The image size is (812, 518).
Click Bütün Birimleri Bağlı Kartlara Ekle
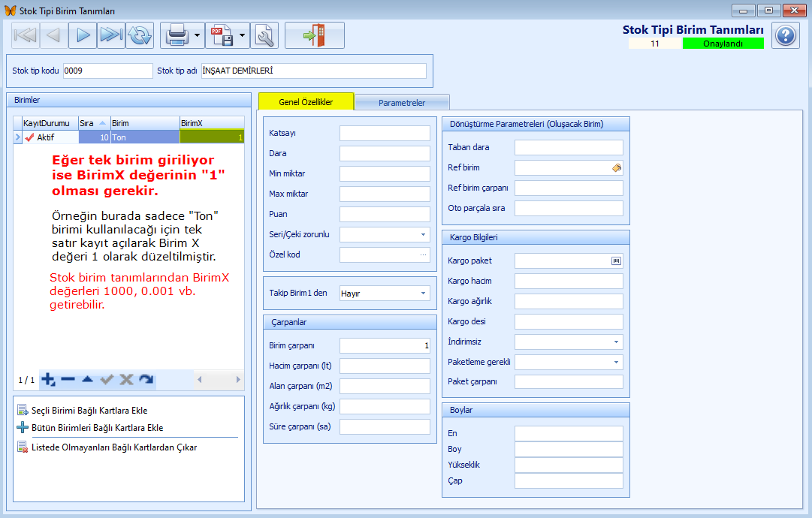pos(98,428)
